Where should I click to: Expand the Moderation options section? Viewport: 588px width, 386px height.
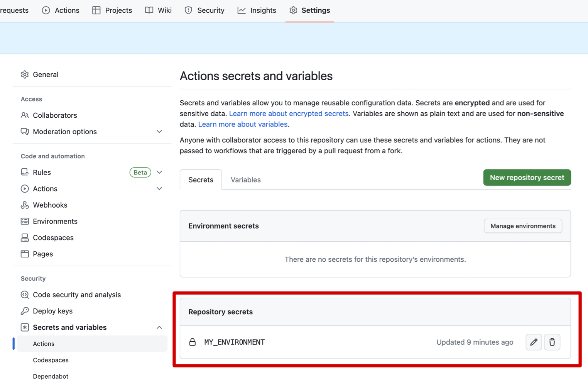click(x=159, y=132)
